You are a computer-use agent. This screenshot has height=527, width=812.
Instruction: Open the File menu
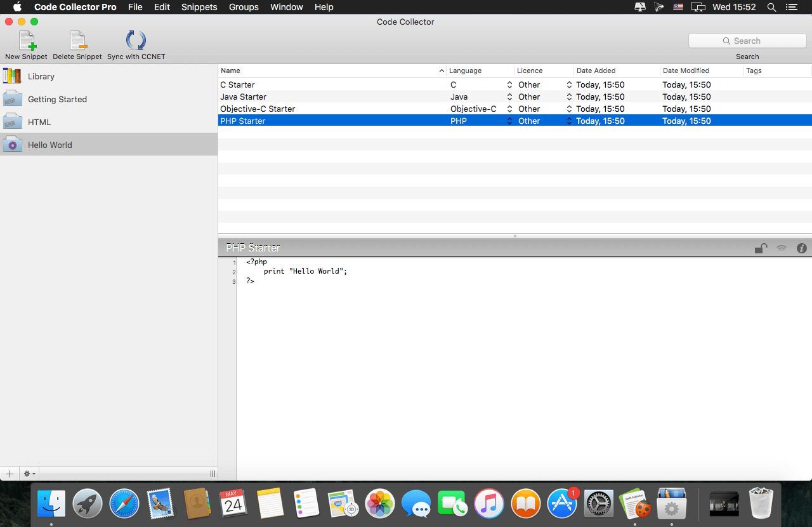click(x=135, y=7)
